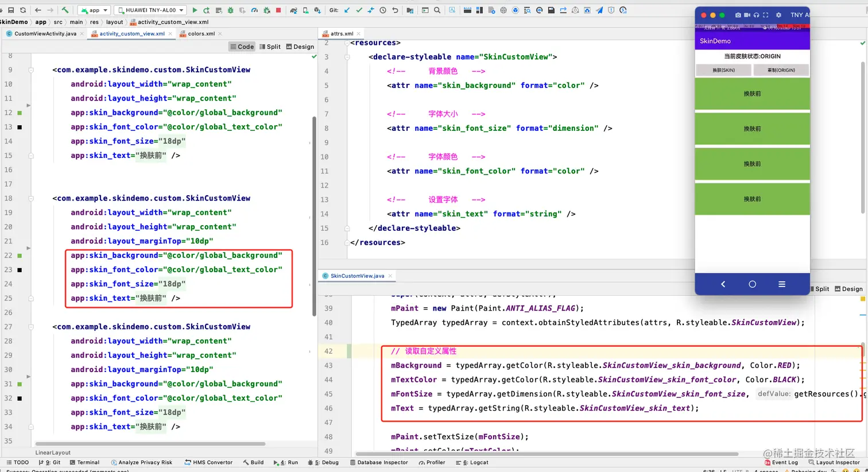Open settings gear in the device mirror window
Screen dimensions: 868x472
click(x=778, y=15)
